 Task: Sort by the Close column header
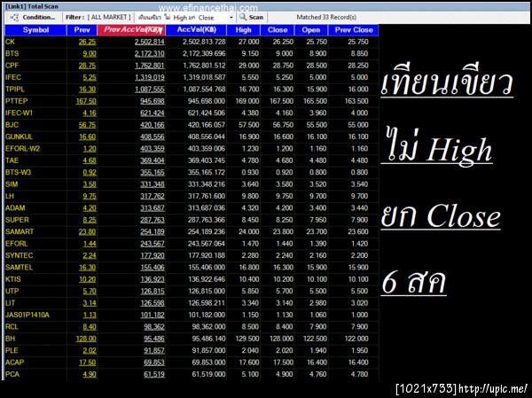coord(278,30)
